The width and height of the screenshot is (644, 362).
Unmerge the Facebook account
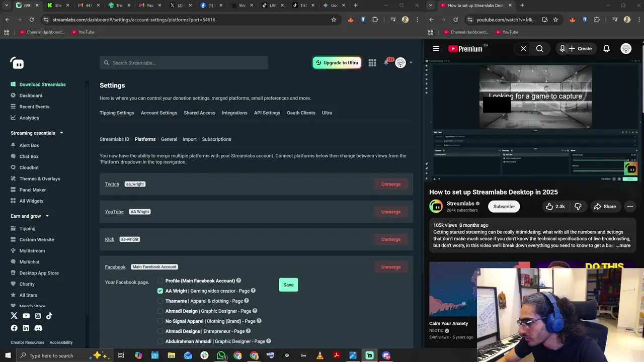click(391, 267)
